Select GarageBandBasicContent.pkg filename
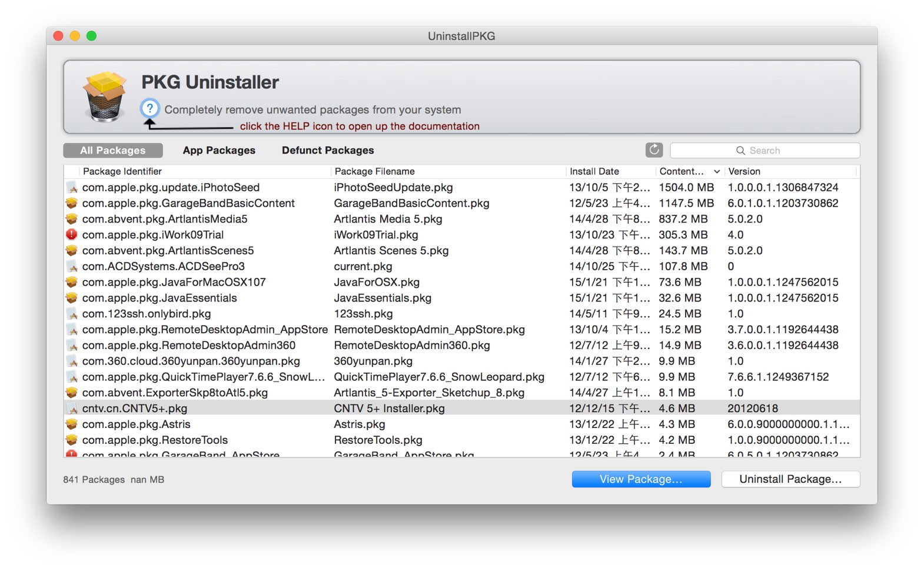924x571 pixels. point(411,203)
